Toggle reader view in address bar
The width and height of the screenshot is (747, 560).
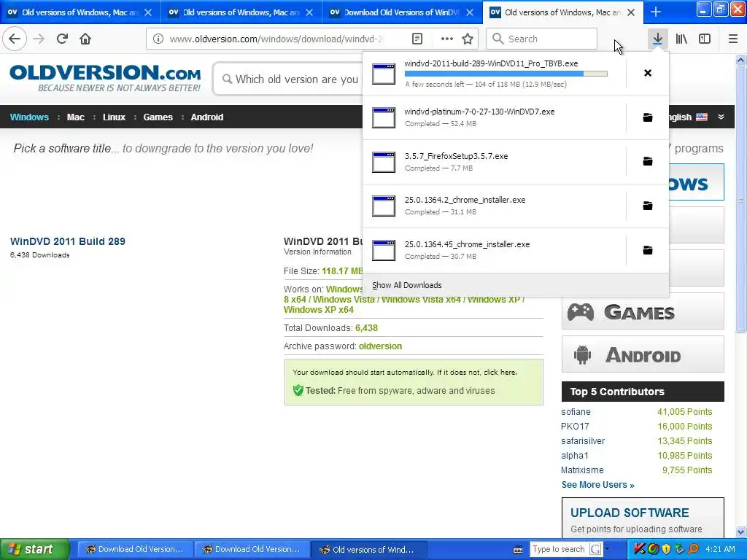coord(417,39)
